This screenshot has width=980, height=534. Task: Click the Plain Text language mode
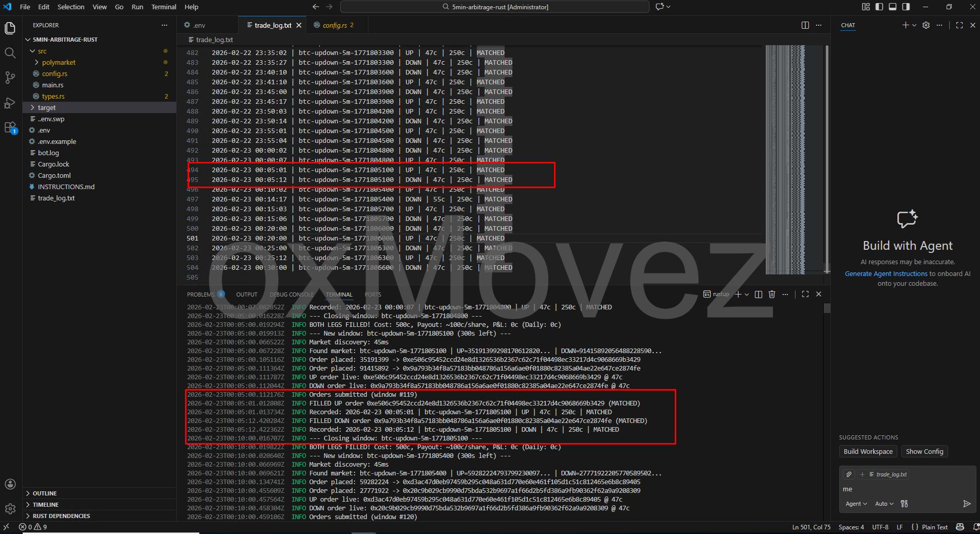tap(935, 527)
